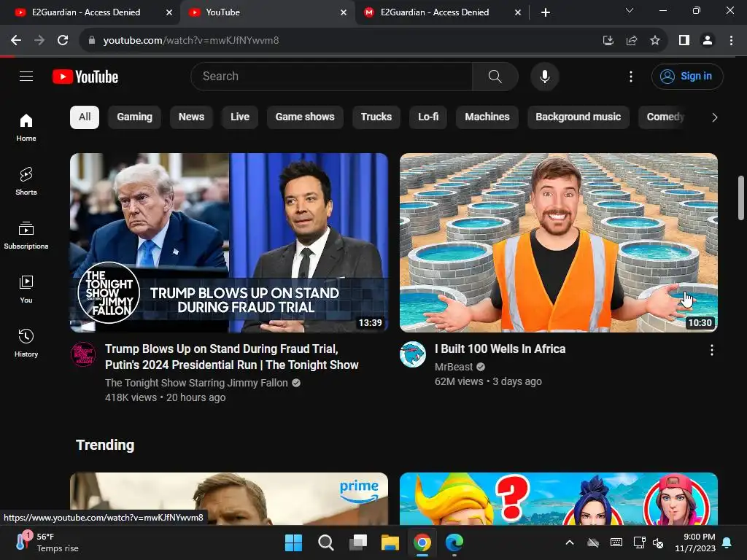
Task: Select the Trucks filter chip
Action: (376, 117)
